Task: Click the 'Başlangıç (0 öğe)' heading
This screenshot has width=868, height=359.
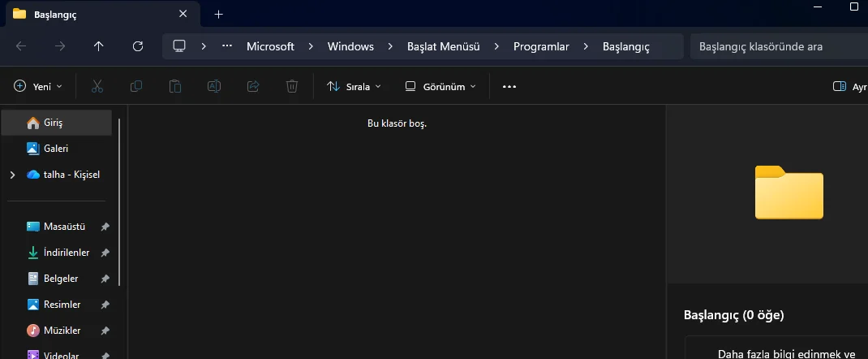Action: point(733,315)
